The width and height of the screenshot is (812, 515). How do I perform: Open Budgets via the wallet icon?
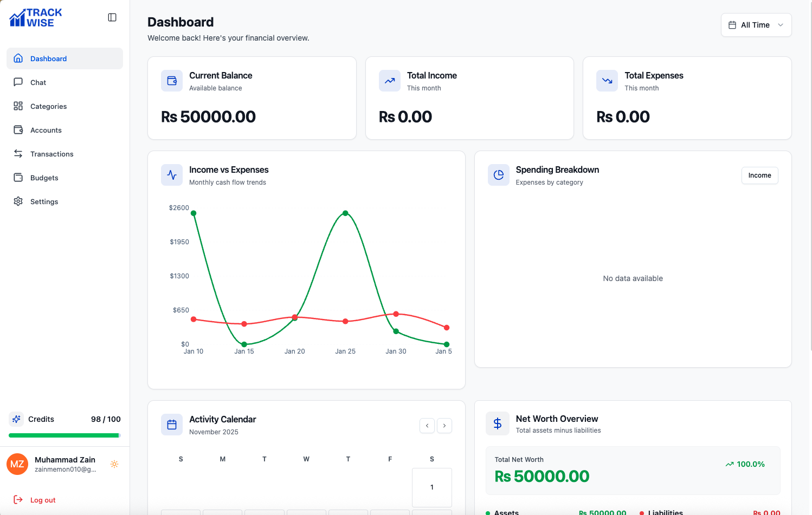click(x=18, y=178)
